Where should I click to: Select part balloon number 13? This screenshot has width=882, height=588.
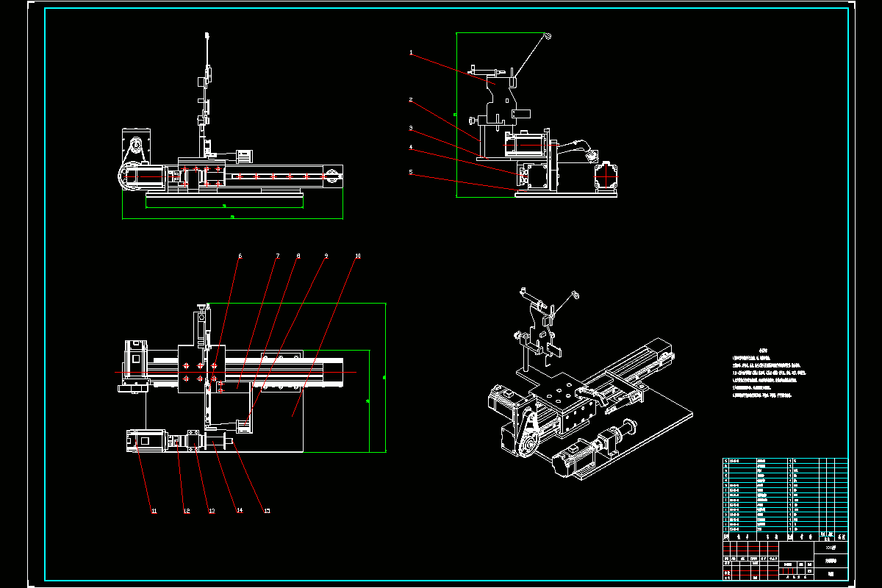pyautogui.click(x=212, y=510)
